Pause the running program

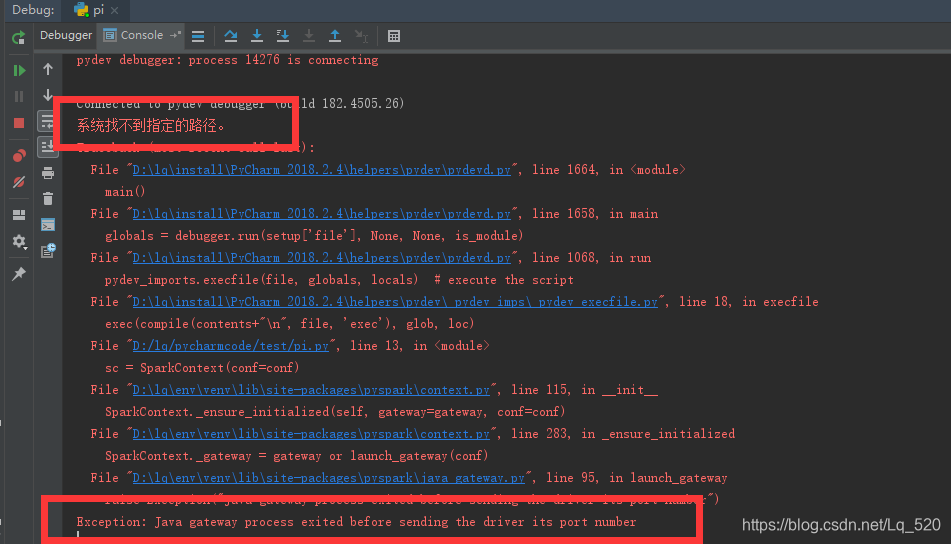point(19,96)
